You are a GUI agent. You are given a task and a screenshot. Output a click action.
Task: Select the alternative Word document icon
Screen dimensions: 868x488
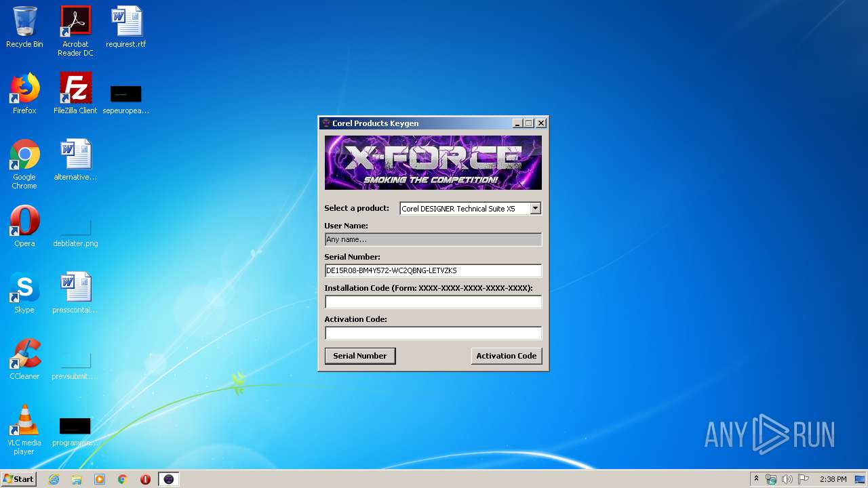coord(75,160)
